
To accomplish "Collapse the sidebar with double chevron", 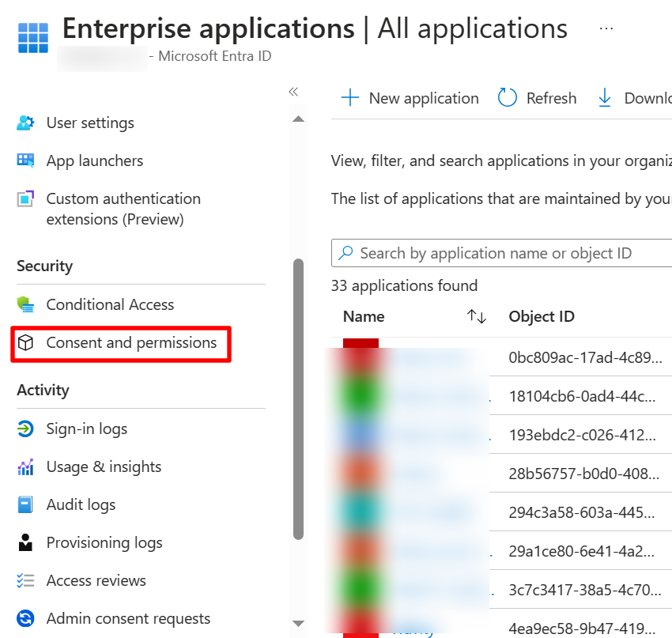I will coord(293,91).
